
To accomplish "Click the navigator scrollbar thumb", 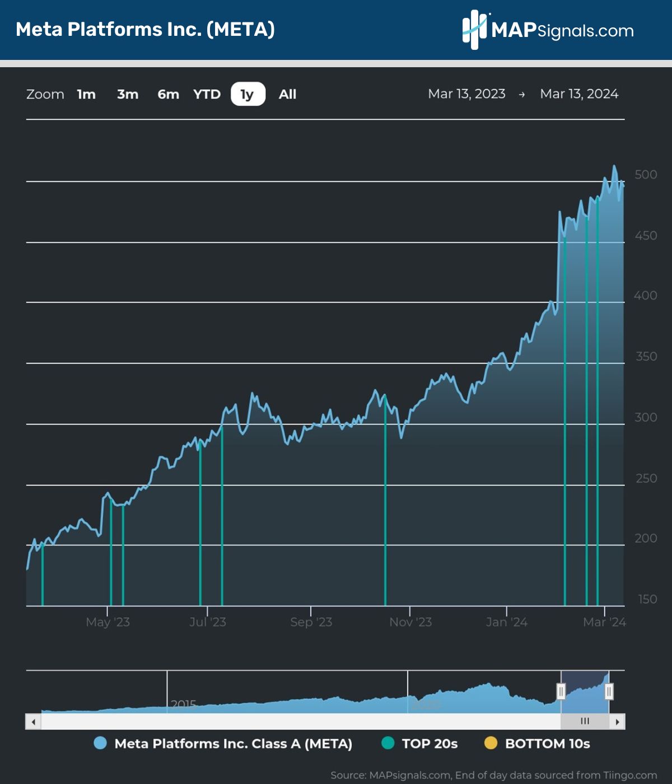I will [x=585, y=721].
